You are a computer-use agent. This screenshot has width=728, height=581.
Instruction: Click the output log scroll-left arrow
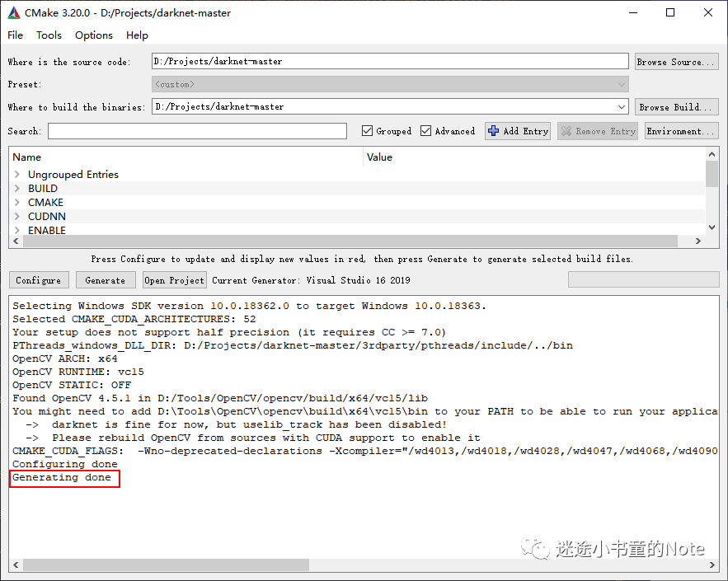[16, 565]
